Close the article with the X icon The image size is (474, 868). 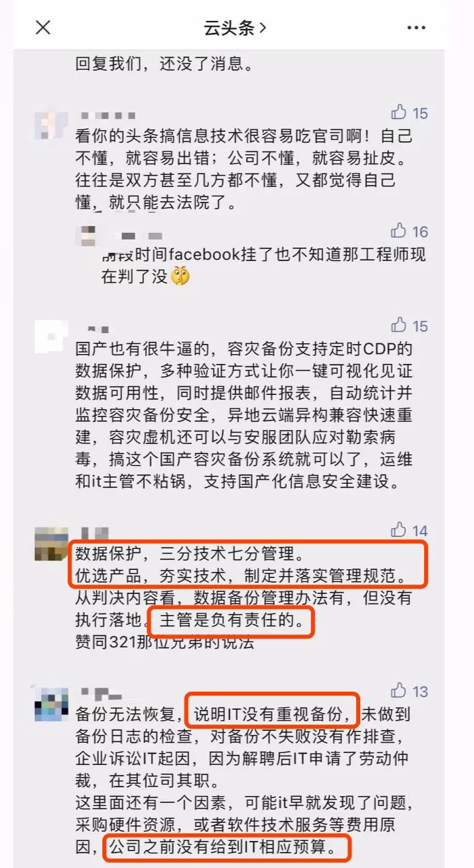[x=43, y=28]
